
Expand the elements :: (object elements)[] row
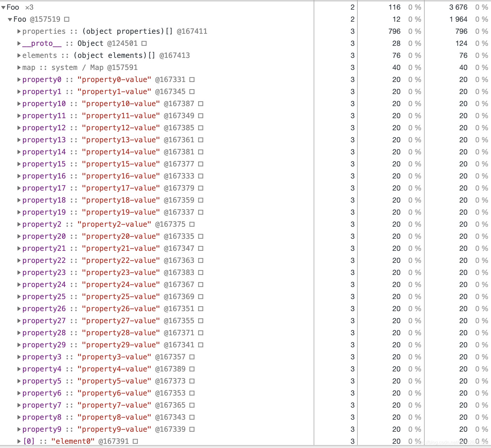point(19,55)
